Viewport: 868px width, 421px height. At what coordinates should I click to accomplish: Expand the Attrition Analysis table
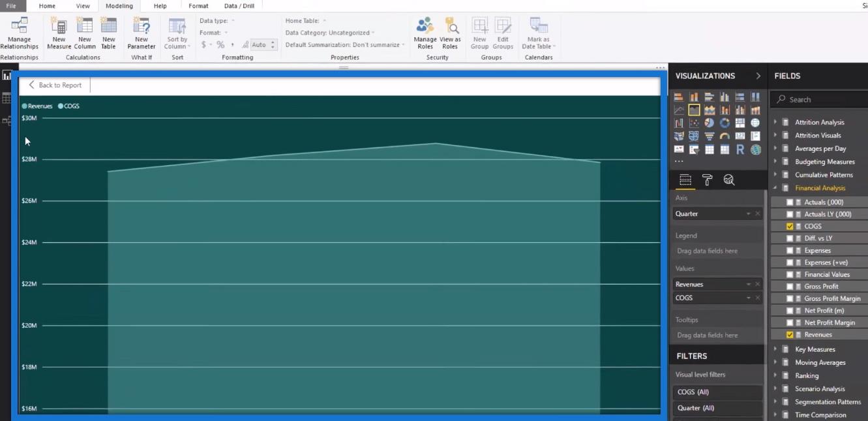[x=775, y=122]
